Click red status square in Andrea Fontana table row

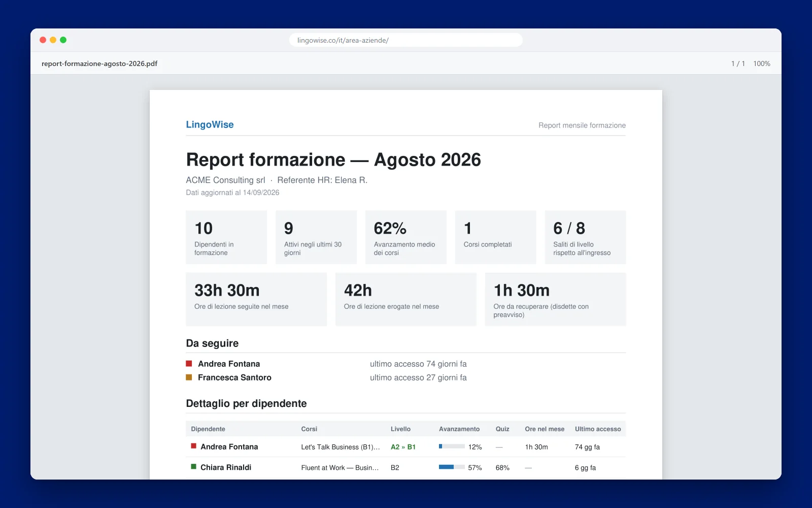click(x=193, y=446)
